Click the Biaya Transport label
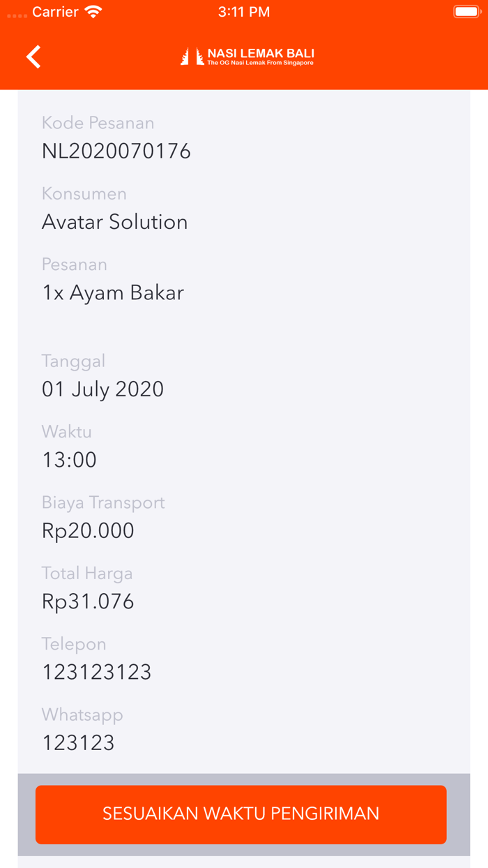488x868 pixels. click(103, 502)
